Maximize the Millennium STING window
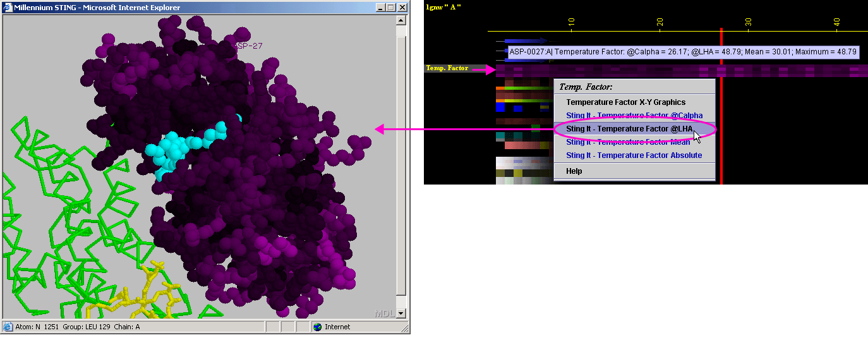 point(391,8)
